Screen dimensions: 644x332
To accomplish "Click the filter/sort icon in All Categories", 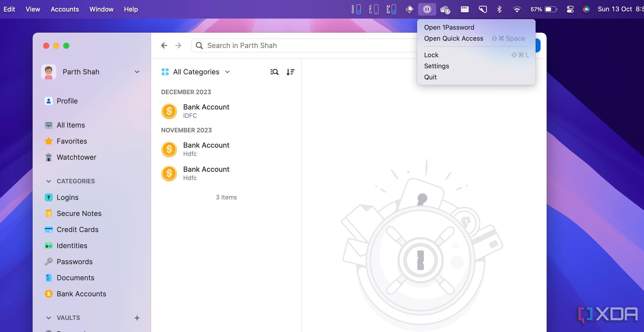I will click(290, 72).
